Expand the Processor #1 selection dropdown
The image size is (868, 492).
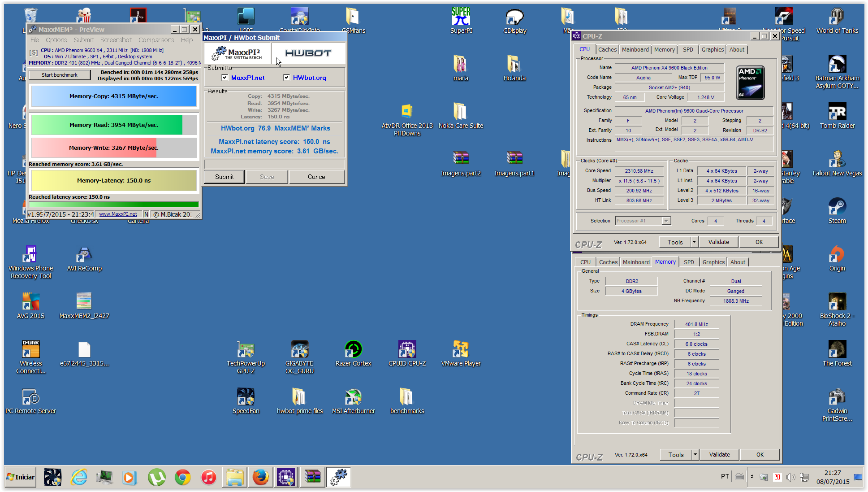(x=666, y=221)
